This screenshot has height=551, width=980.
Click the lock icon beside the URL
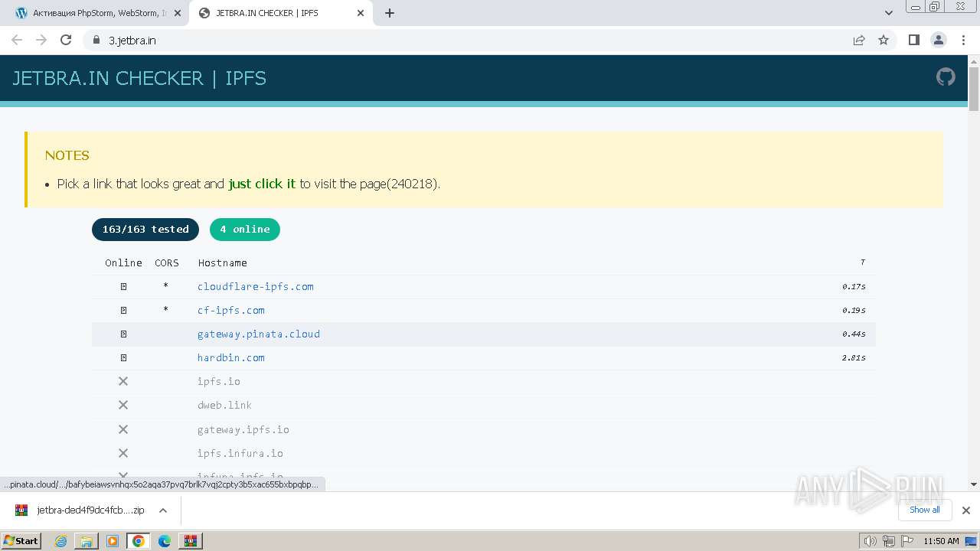(x=96, y=40)
